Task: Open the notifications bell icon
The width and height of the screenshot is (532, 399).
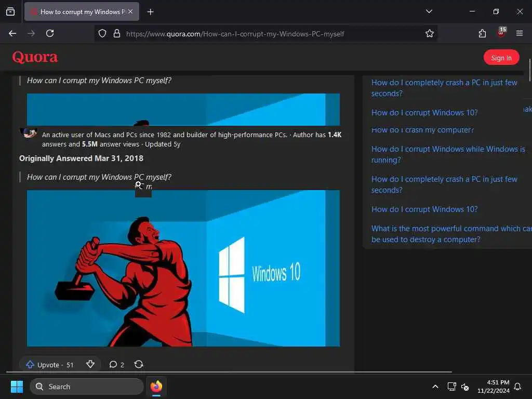Action: (517, 387)
